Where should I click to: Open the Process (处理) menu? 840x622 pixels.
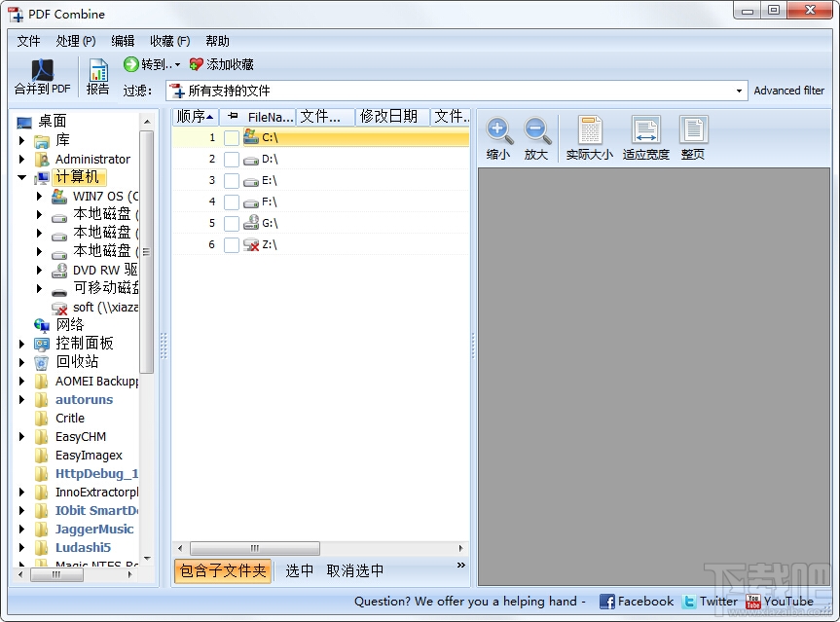[76, 41]
